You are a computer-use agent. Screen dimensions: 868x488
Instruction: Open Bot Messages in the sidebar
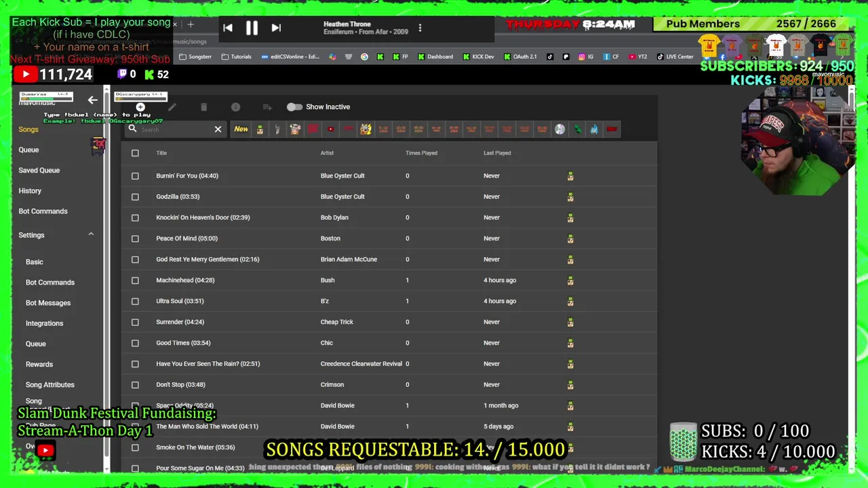click(48, 303)
